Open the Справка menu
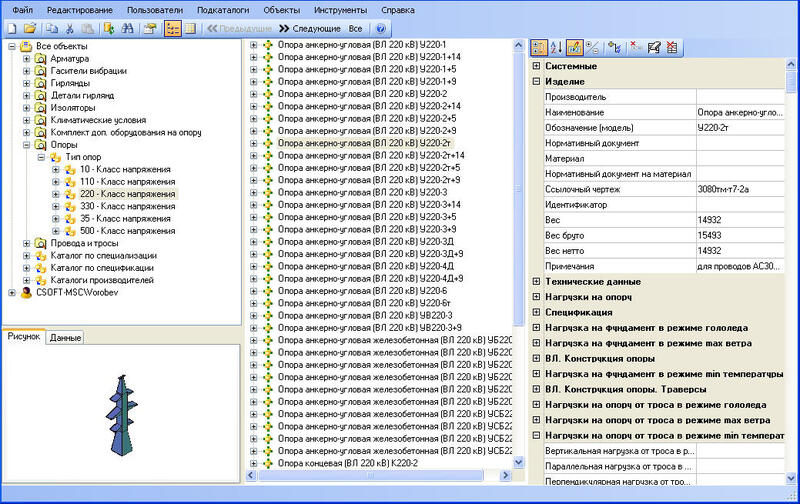 (397, 10)
